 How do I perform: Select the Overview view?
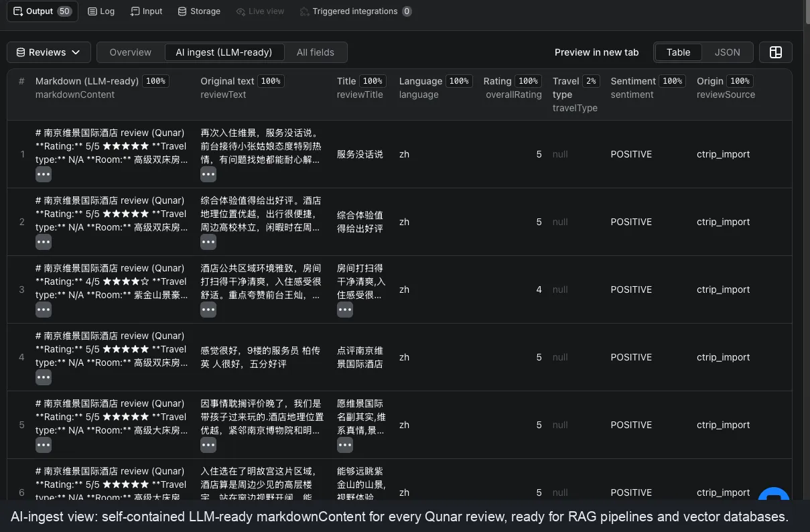point(131,52)
